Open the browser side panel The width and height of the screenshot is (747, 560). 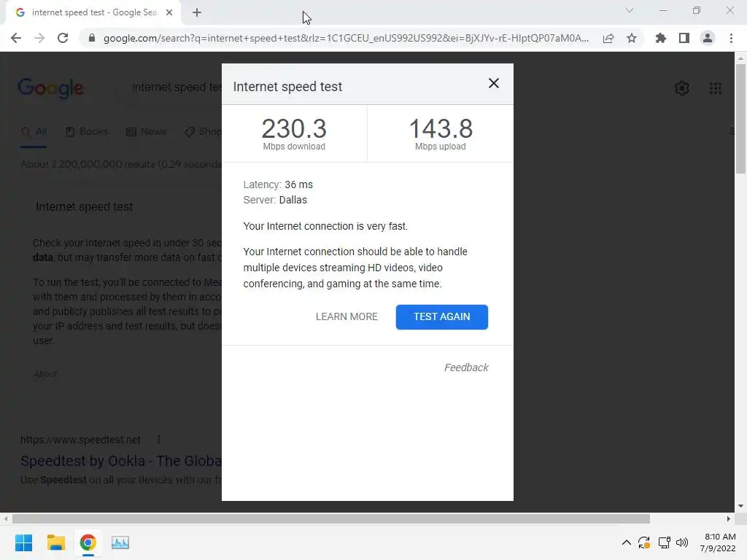[x=684, y=38]
